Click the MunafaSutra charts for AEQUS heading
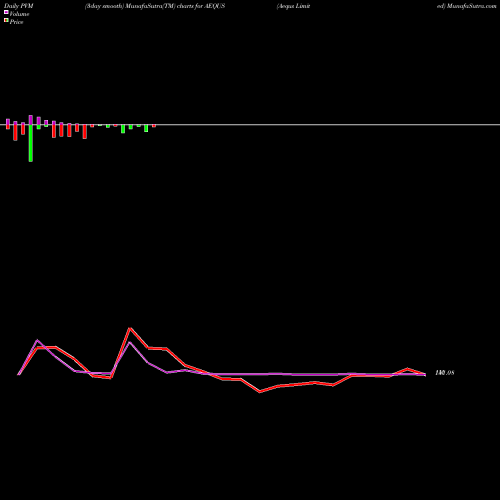The image size is (500, 500). (155, 6)
